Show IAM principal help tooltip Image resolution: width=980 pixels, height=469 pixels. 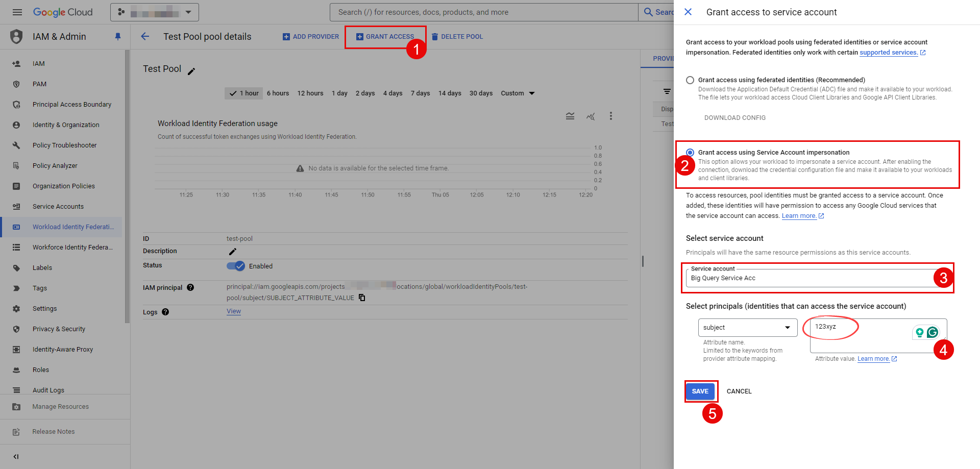190,287
